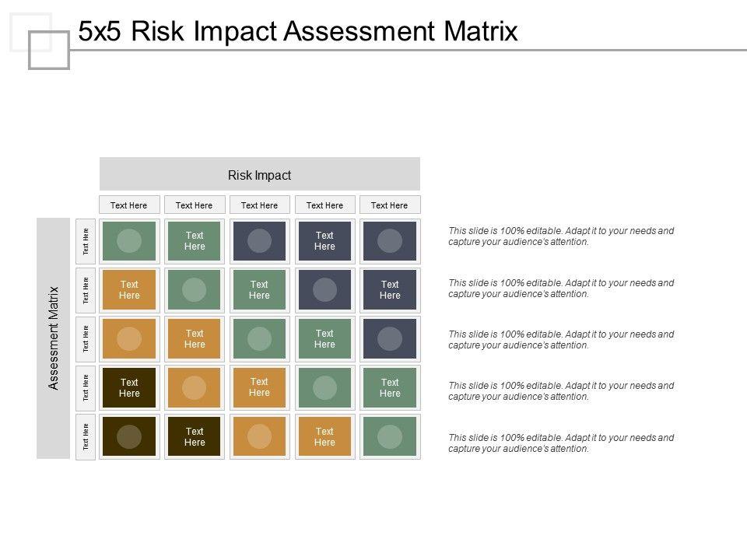The image size is (747, 560).
Task: Select the 'Risk Impact' header bar
Action: [259, 175]
